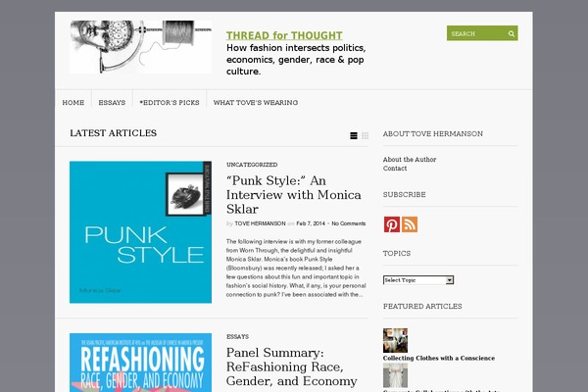This screenshot has height=392, width=588.
Task: Click the Punk Style book cover thumbnail
Action: coord(140,232)
